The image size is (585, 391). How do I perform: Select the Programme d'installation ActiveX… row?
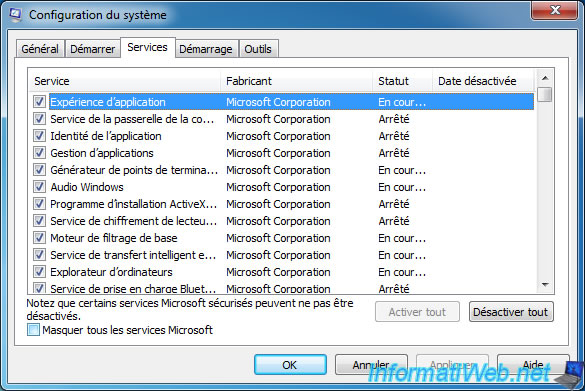[x=284, y=204]
